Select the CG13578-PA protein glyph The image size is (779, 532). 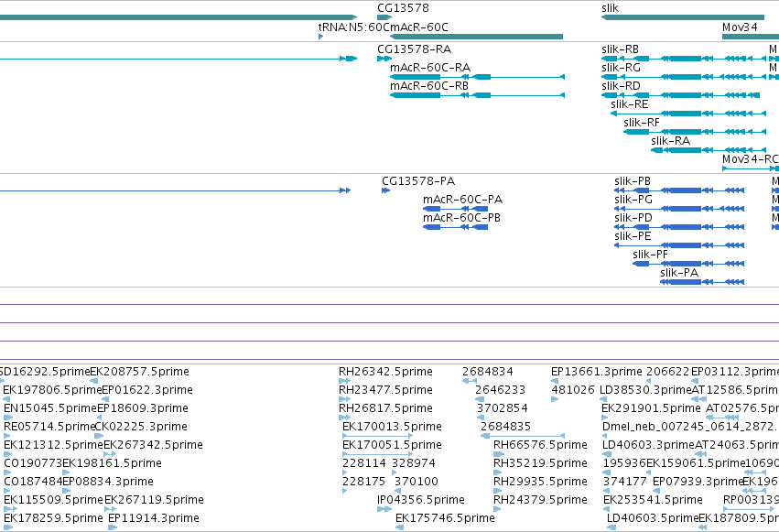tap(386, 190)
